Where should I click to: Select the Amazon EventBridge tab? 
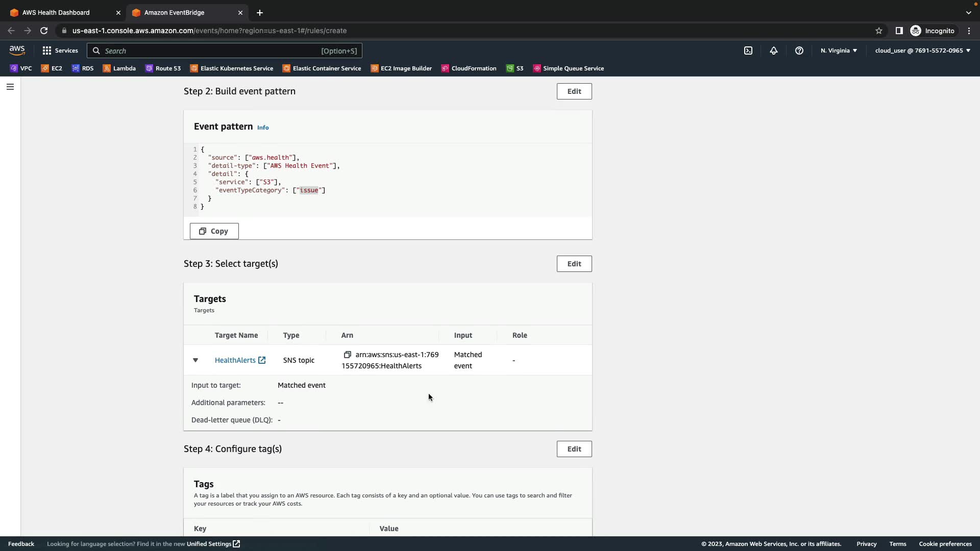click(x=174, y=13)
